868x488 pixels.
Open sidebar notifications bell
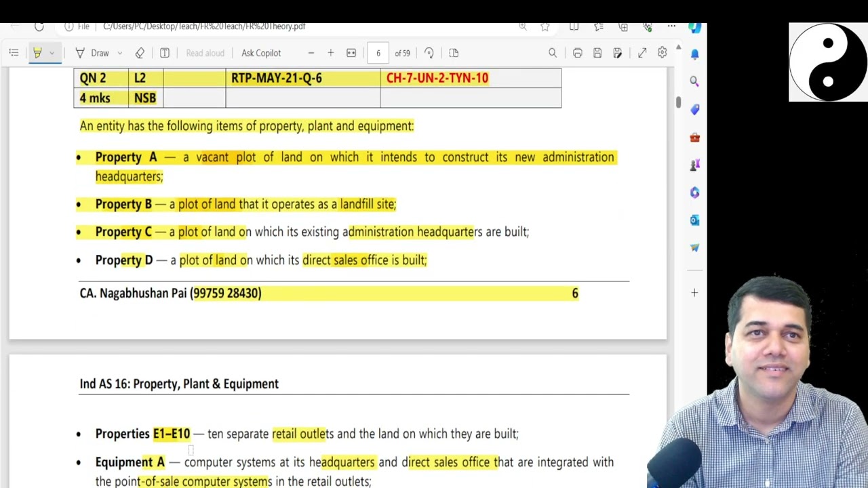[x=694, y=54]
